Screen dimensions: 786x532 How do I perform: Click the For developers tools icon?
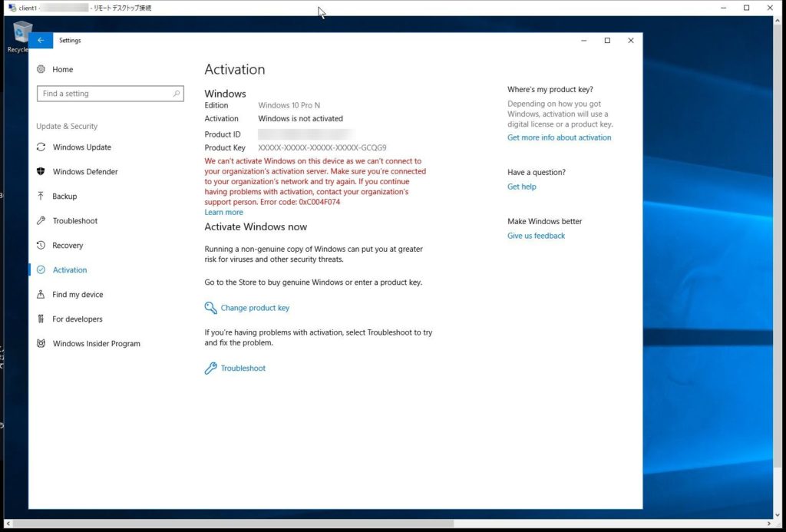pos(41,319)
